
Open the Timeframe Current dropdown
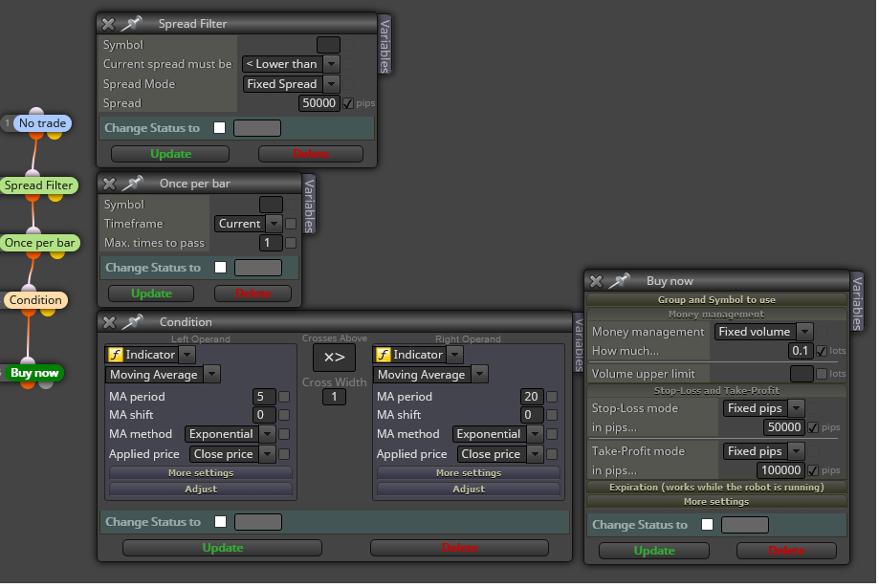tap(248, 225)
